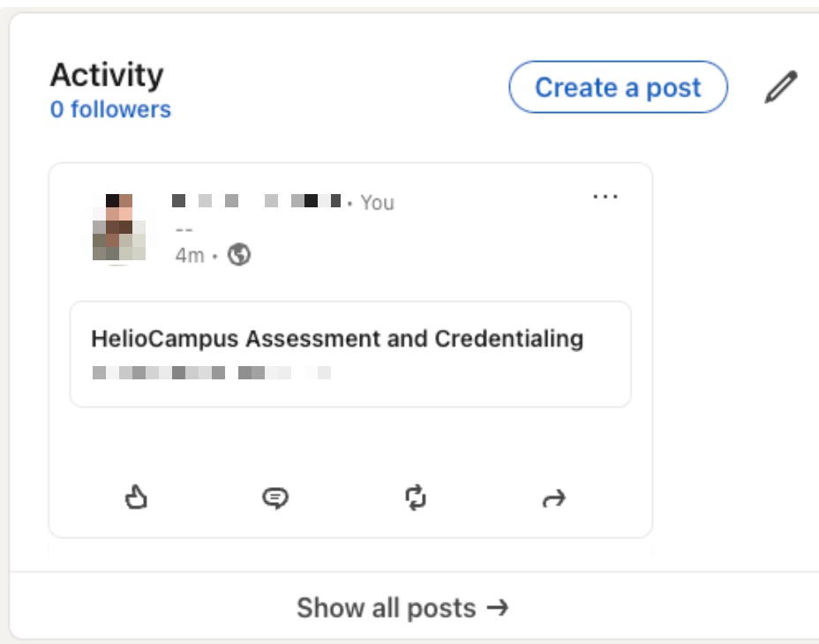
Task: Click the double-dash headline under author name
Action: 184,229
